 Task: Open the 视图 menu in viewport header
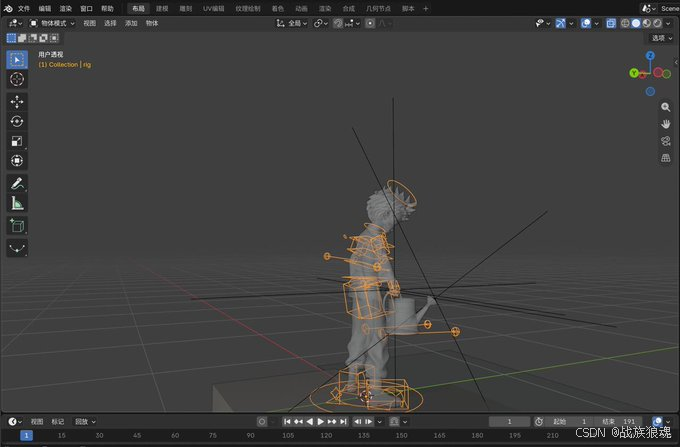point(89,23)
